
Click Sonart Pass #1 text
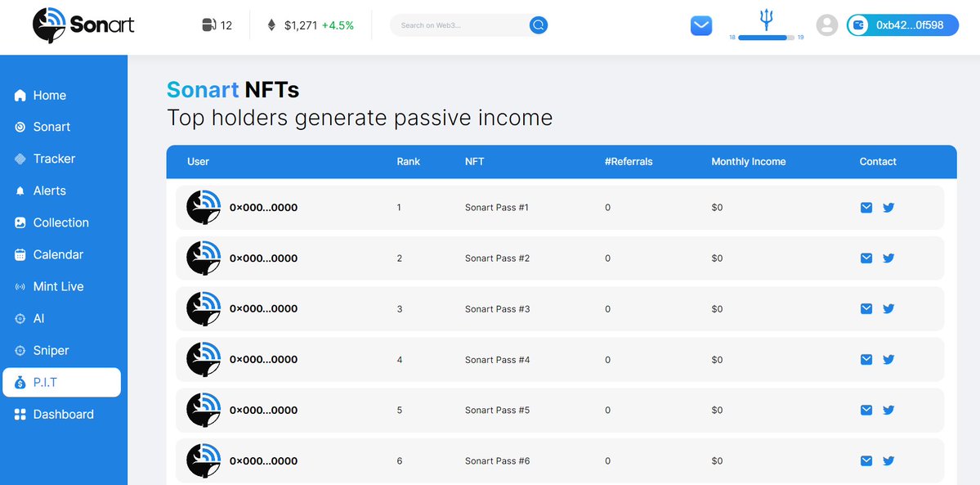pos(497,207)
